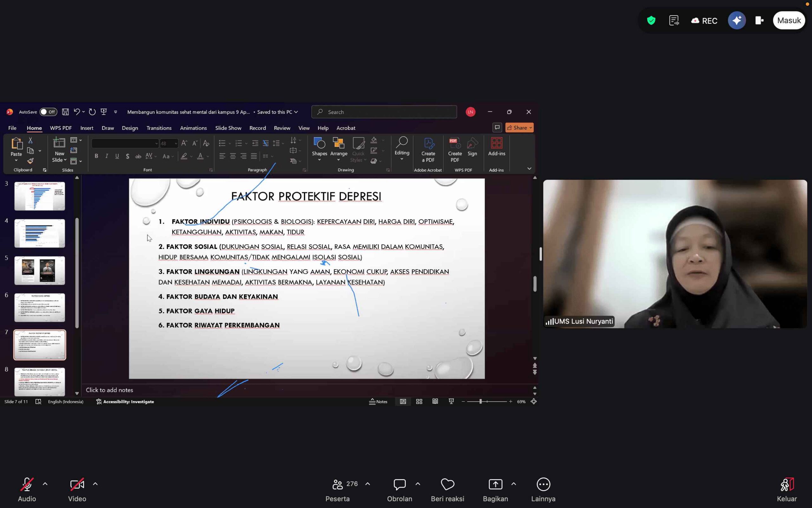The image size is (812, 508).
Task: Click the Format Painter brush icon
Action: tap(30, 161)
